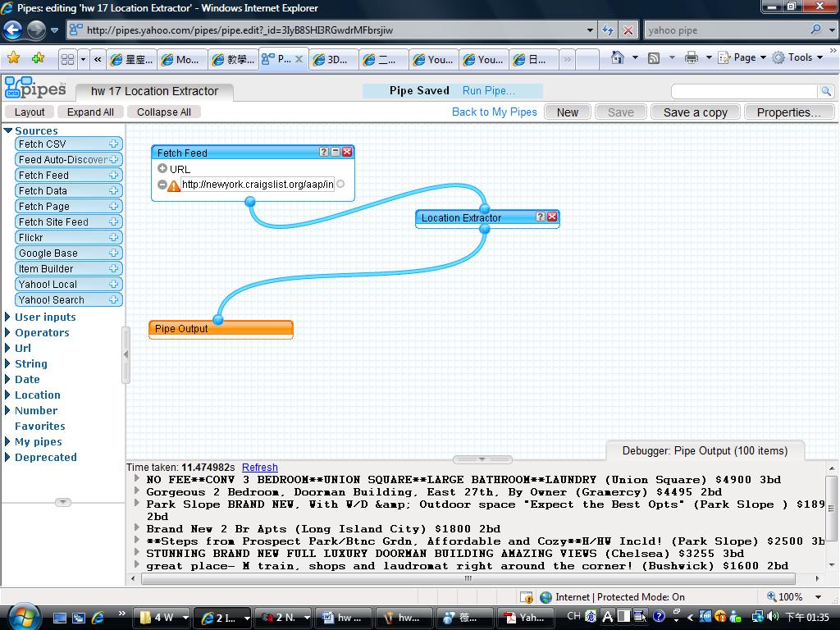This screenshot has height=630, width=840.
Task: Add Feed Auto-Discovery module with plus icon
Action: click(113, 159)
